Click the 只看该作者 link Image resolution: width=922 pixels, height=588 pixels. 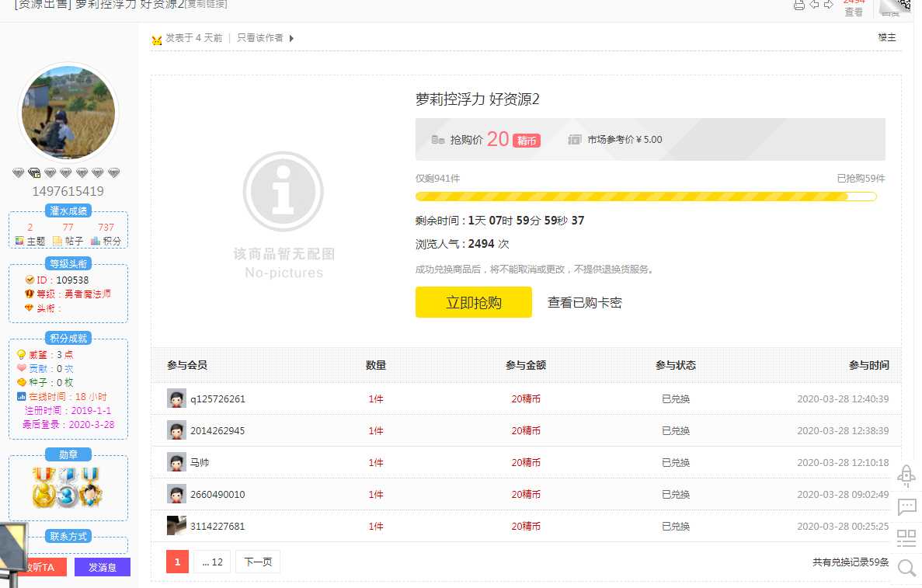pyautogui.click(x=260, y=37)
